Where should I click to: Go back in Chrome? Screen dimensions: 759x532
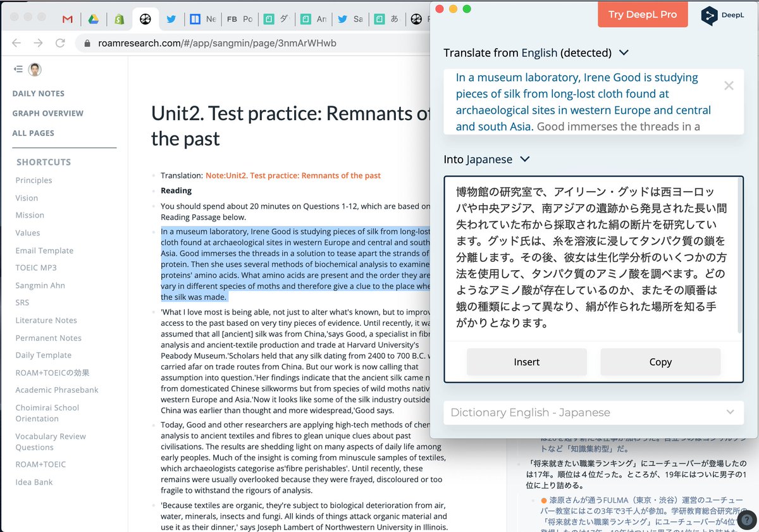point(16,43)
